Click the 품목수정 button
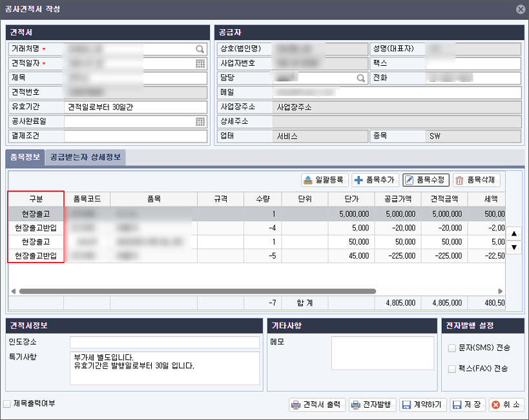Image resolution: width=529 pixels, height=420 pixels. pos(426,180)
